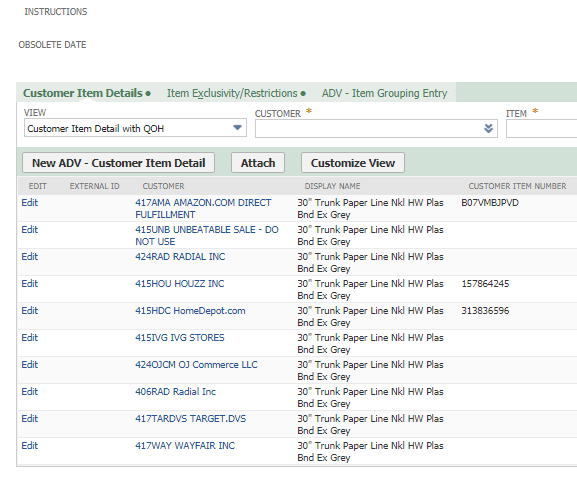Screen dimensions: 577x488
Task: Click Edit for Amazon.com Direct Fulfillment row
Action: tap(29, 202)
